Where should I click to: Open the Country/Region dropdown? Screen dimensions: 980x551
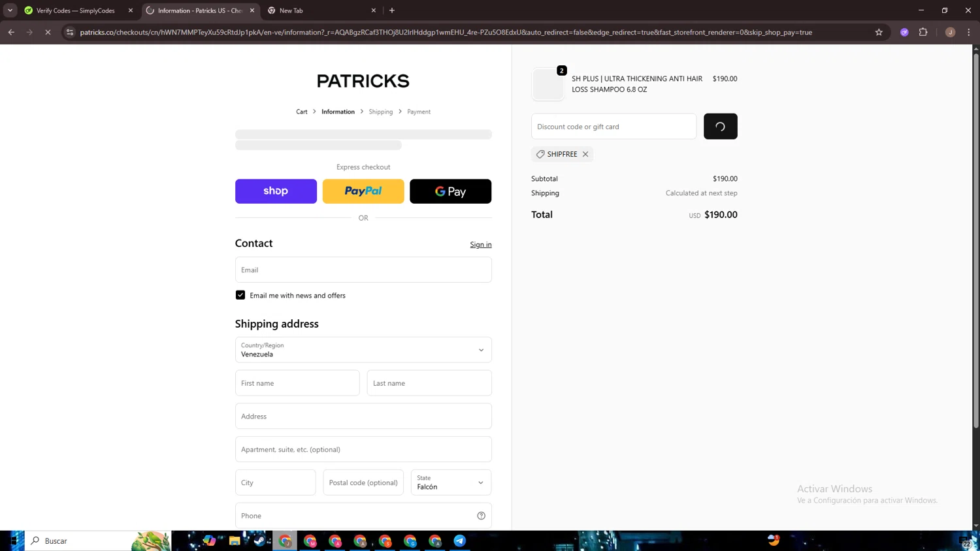[x=363, y=350]
